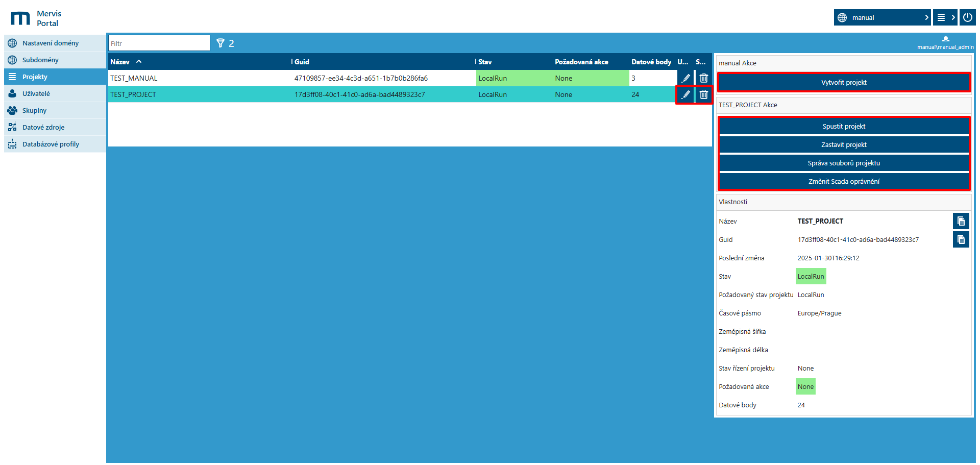Copy the project name using the copy icon

[961, 221]
